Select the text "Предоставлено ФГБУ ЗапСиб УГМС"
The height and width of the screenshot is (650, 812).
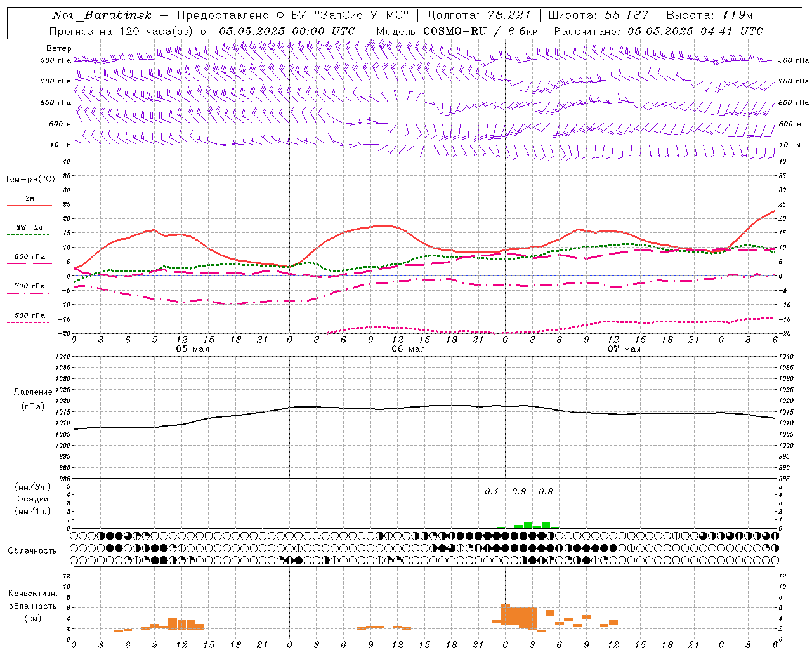click(x=293, y=15)
